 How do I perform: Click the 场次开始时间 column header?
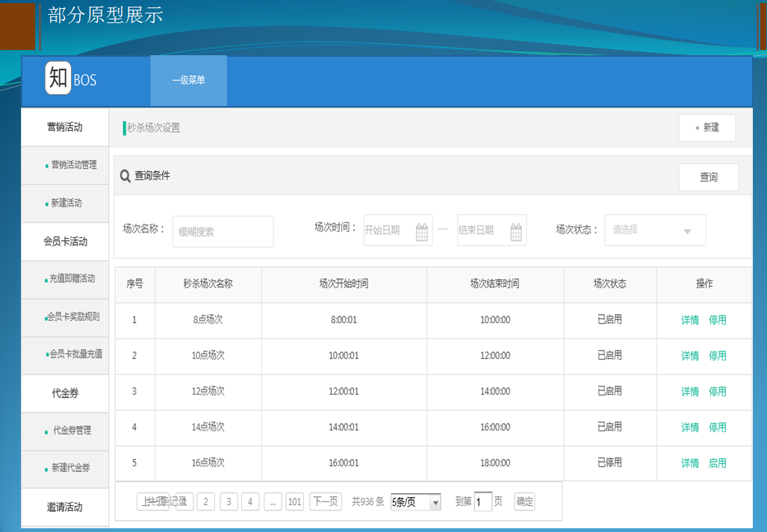coord(344,284)
